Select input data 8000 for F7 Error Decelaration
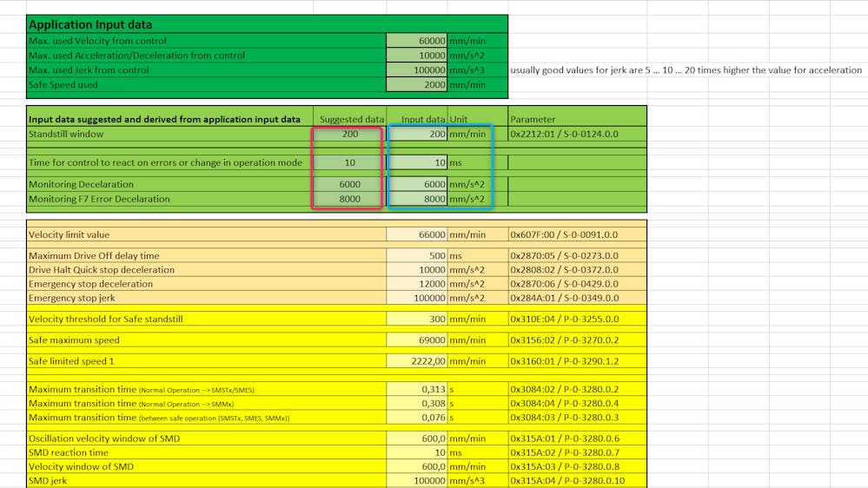Viewport: 868px width, 488px height. tap(416, 199)
